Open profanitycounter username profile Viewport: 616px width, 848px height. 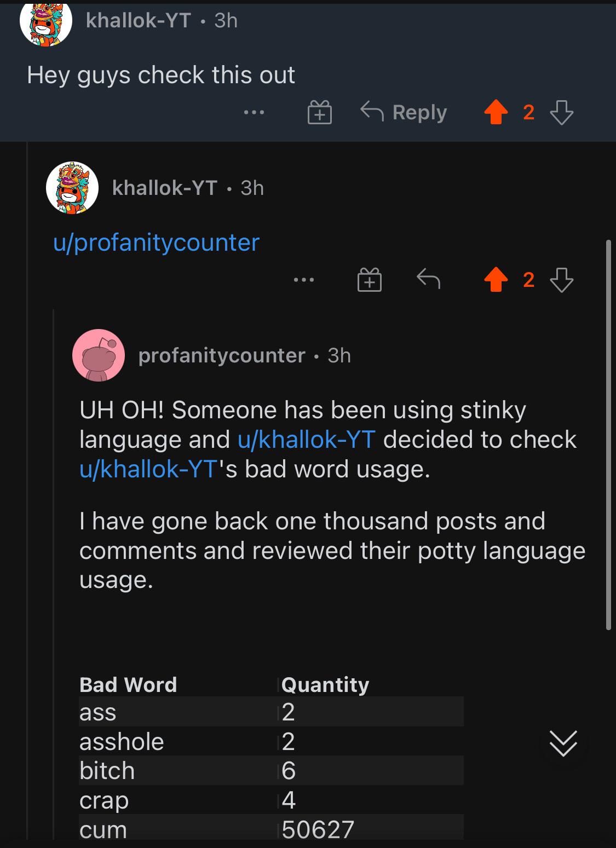click(221, 355)
